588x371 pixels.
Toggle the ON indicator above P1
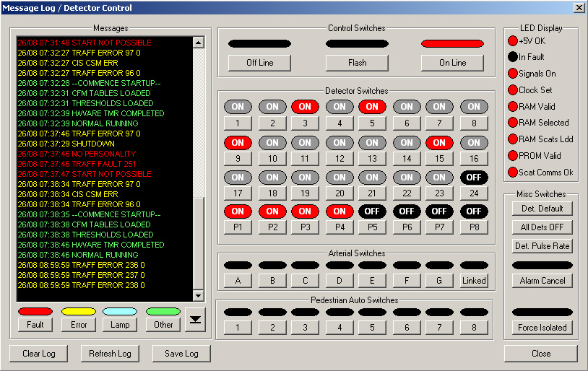(x=238, y=211)
